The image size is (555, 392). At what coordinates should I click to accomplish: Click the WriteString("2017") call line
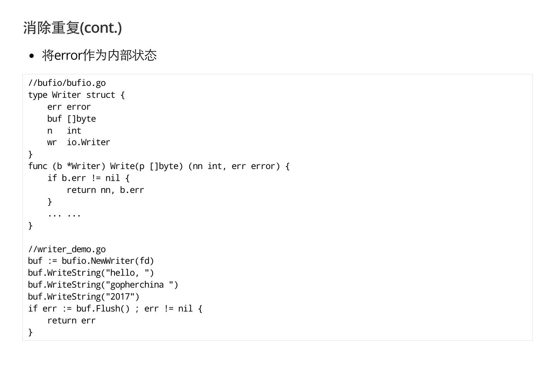tap(84, 297)
